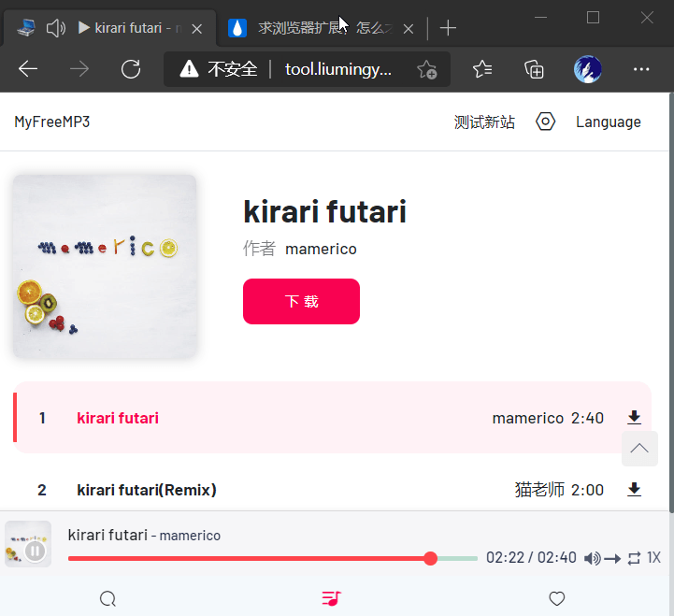The image size is (674, 616).
Task: Minimize the browser window
Action: 540,18
